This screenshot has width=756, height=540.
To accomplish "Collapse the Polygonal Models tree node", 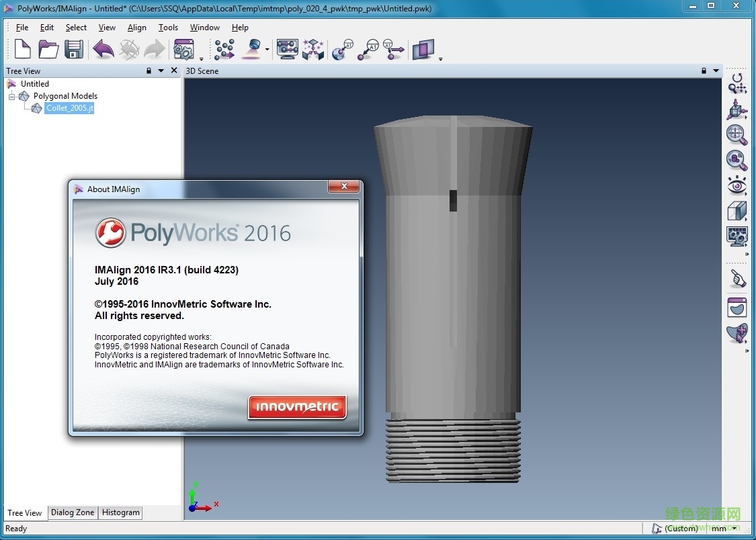I will click(11, 96).
